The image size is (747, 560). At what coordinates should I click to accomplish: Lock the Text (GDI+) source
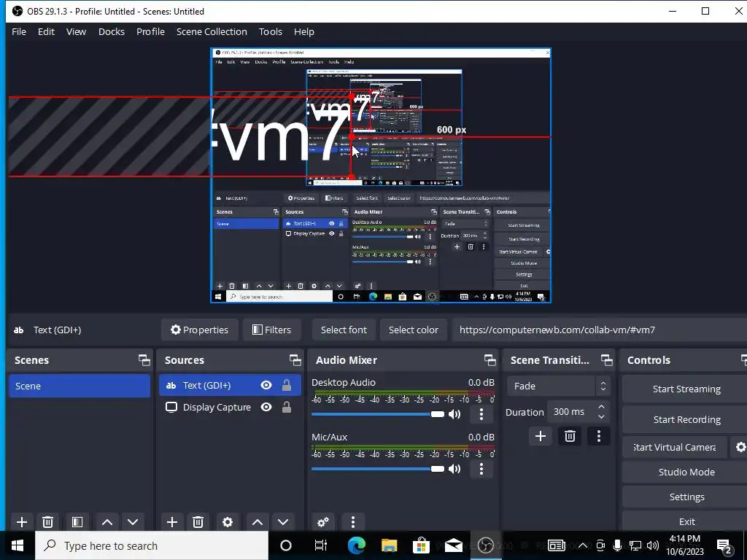point(286,385)
